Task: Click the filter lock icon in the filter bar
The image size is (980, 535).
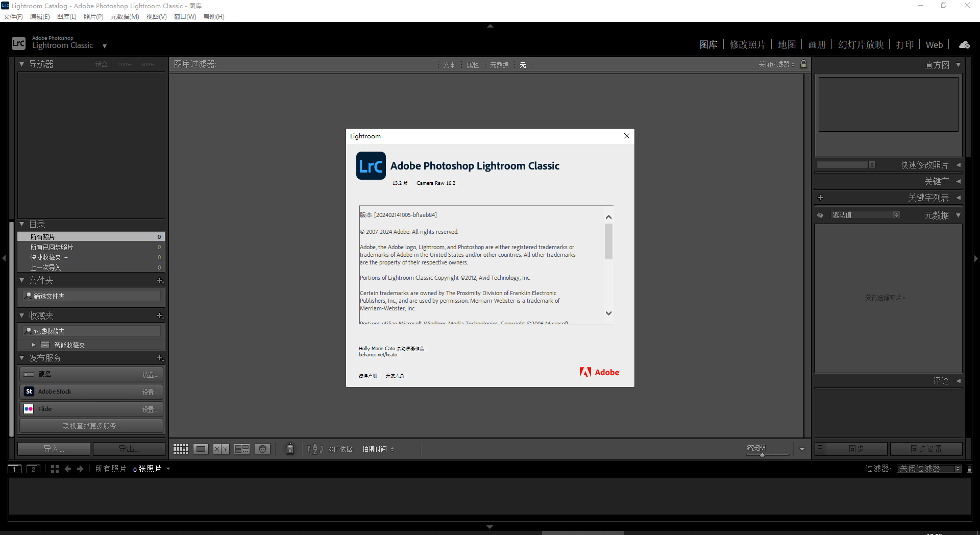Action: coord(803,64)
